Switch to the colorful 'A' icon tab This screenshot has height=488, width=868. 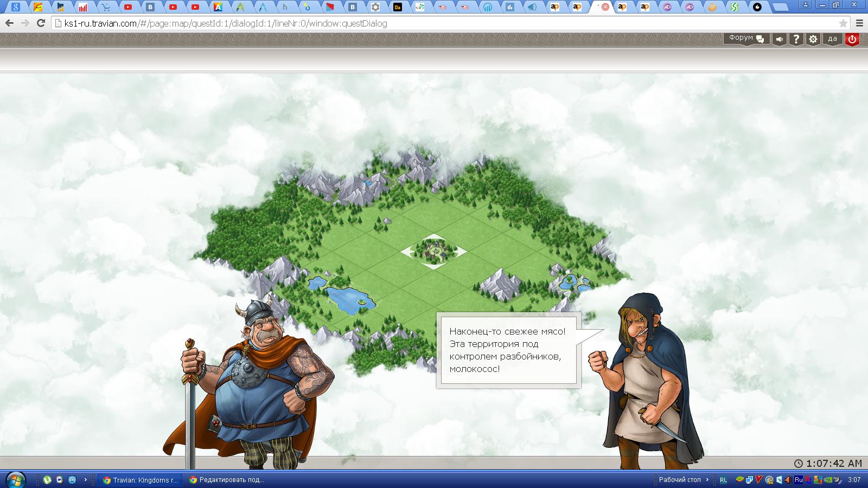pyautogui.click(x=218, y=7)
